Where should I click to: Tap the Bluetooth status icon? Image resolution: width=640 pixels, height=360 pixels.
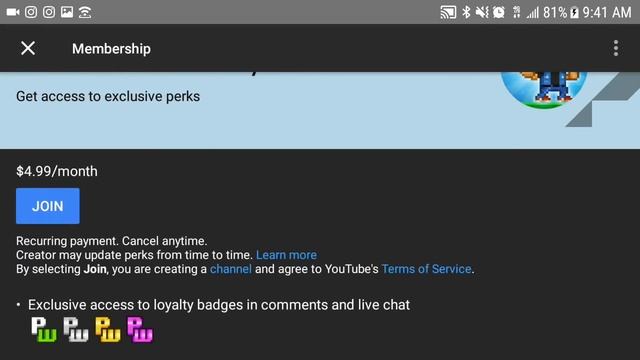point(466,12)
